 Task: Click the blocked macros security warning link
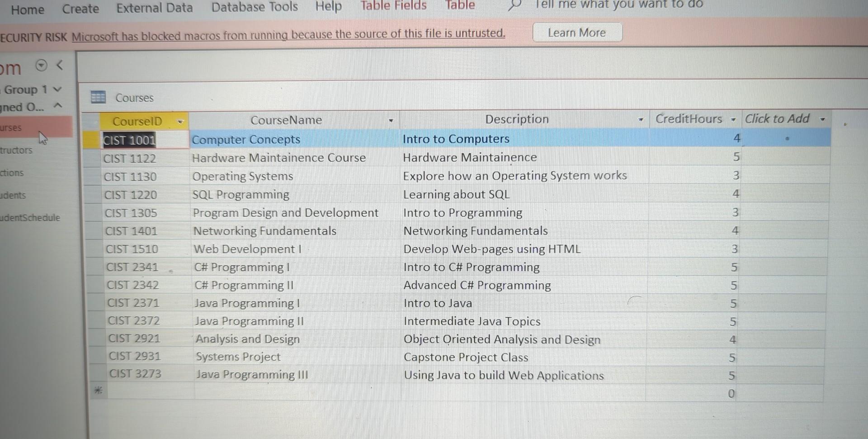(x=289, y=34)
